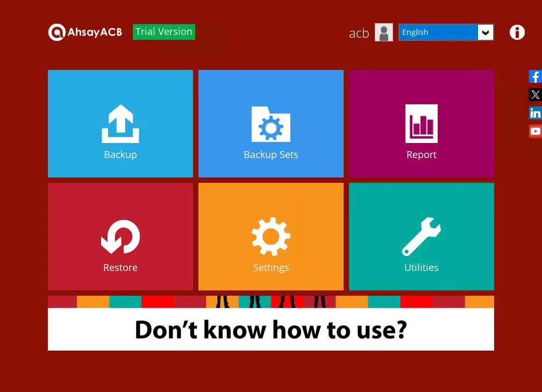The image size is (542, 392).
Task: Open Backup Sets via the folder gear icon
Action: (x=270, y=124)
